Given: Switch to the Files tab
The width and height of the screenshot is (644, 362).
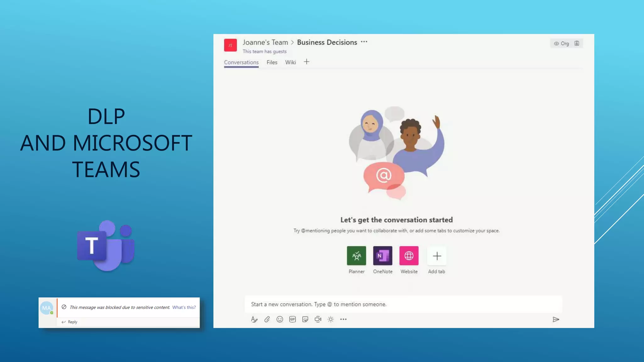Looking at the screenshot, I should [x=272, y=62].
